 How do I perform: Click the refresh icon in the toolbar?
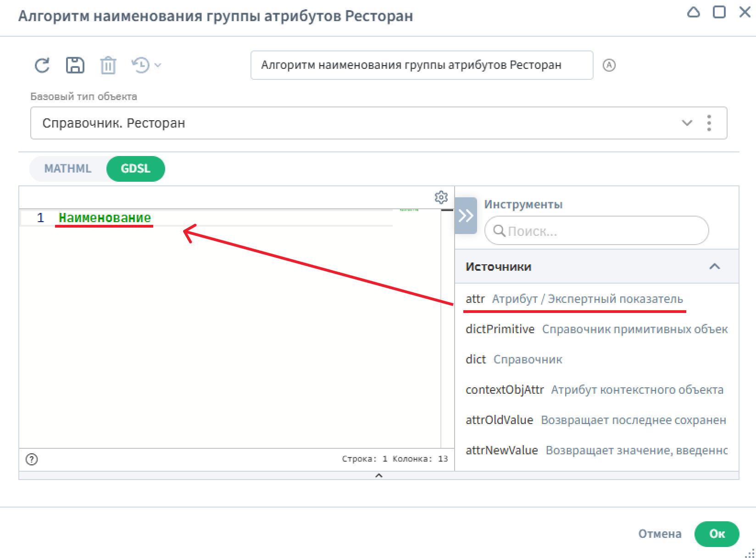(42, 65)
